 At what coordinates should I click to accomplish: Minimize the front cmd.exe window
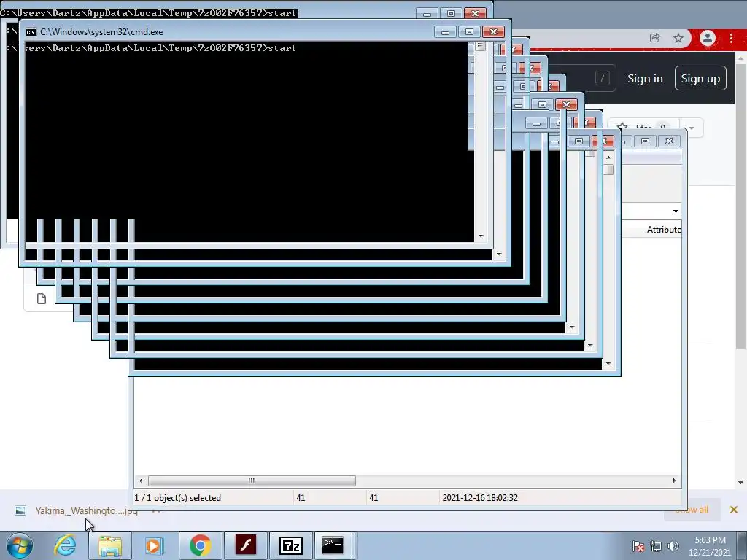click(445, 32)
